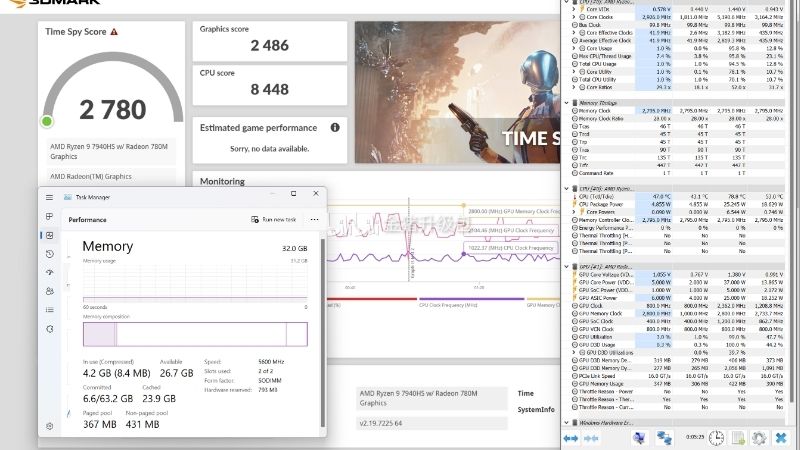The width and height of the screenshot is (800, 450).
Task: Select the Total CPU Usage sensor row
Action: pyautogui.click(x=678, y=64)
